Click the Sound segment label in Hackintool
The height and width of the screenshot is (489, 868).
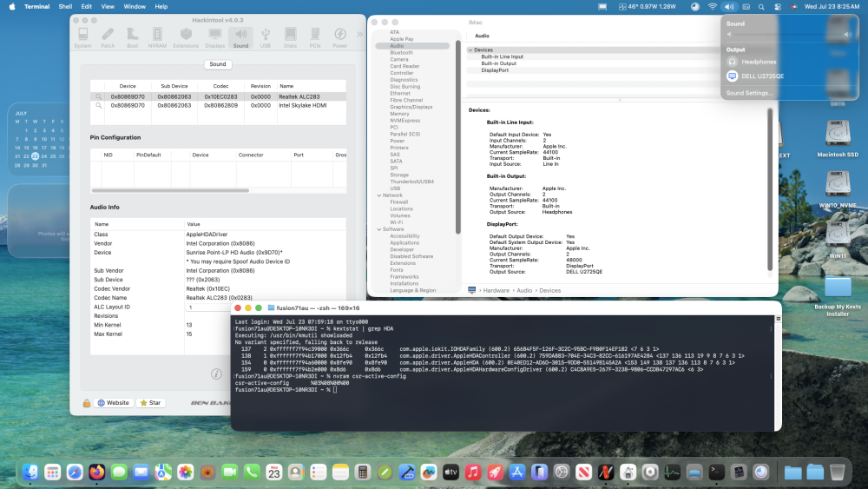tap(218, 64)
